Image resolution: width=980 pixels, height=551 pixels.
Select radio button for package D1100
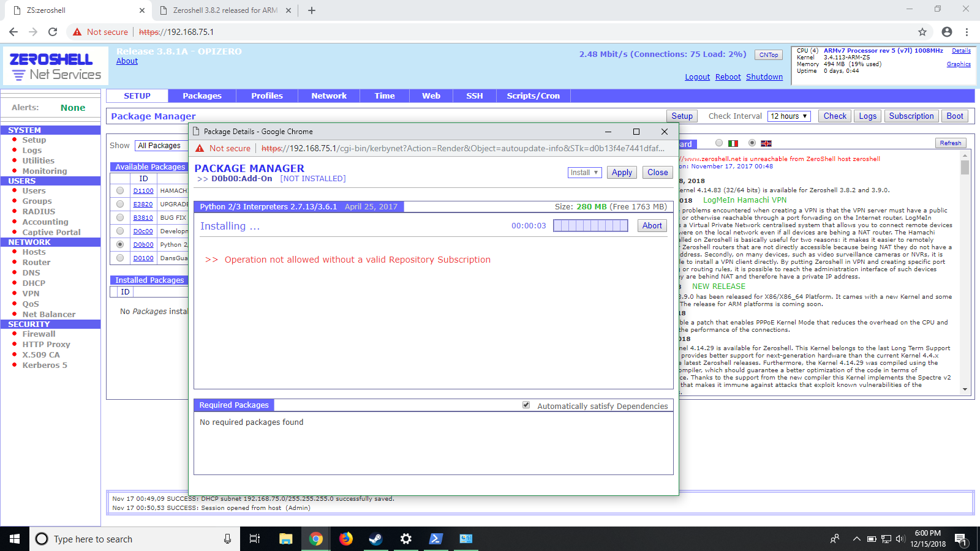pos(120,190)
